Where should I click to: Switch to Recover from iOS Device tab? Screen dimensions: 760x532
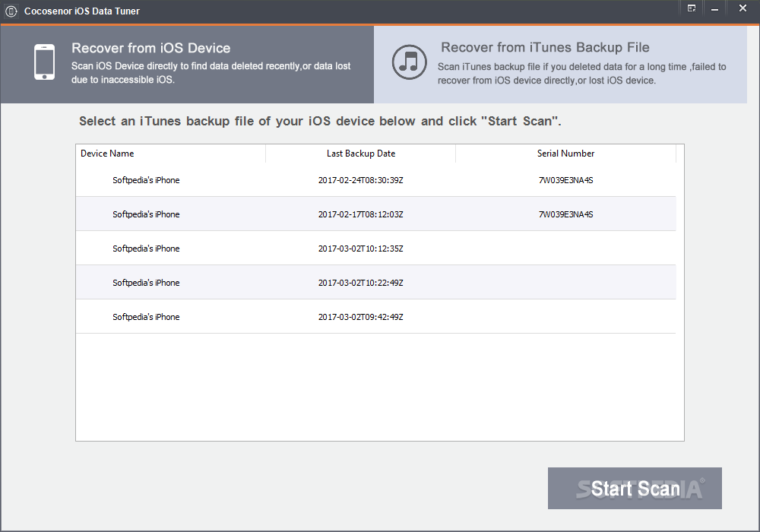187,64
